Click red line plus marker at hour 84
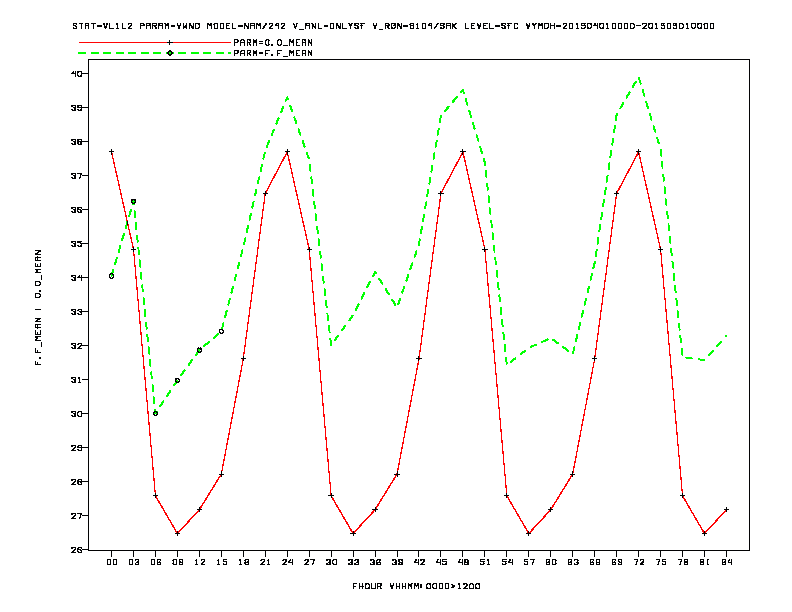The width and height of the screenshot is (792, 612). (726, 509)
